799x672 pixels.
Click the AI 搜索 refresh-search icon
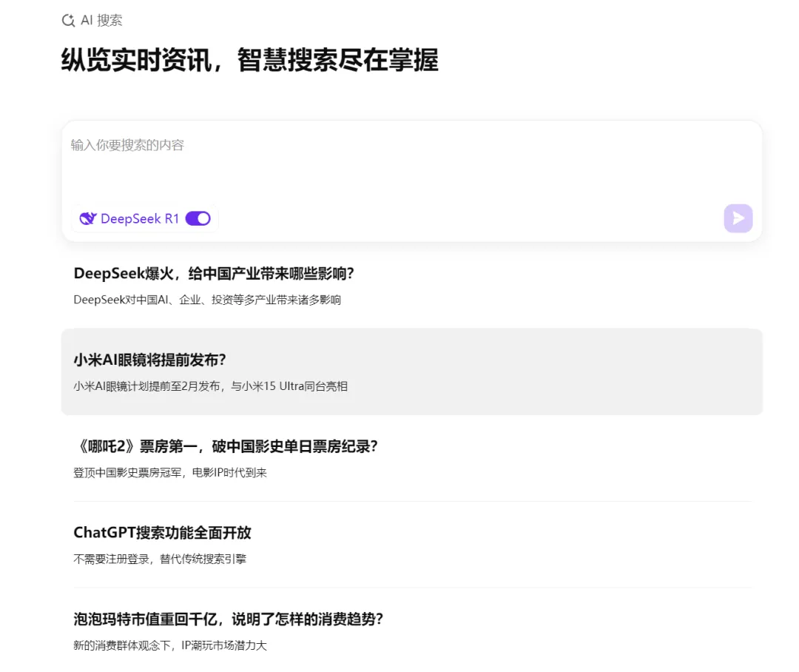[x=68, y=21]
